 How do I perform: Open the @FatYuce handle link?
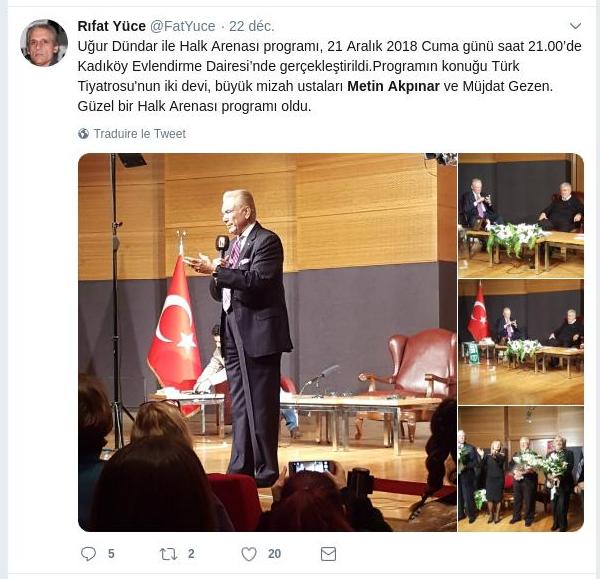tap(183, 26)
